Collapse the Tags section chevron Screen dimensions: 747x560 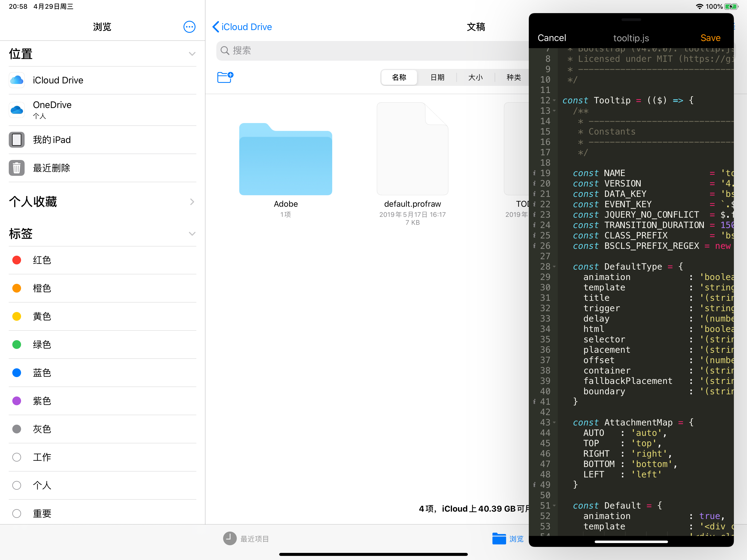click(192, 234)
